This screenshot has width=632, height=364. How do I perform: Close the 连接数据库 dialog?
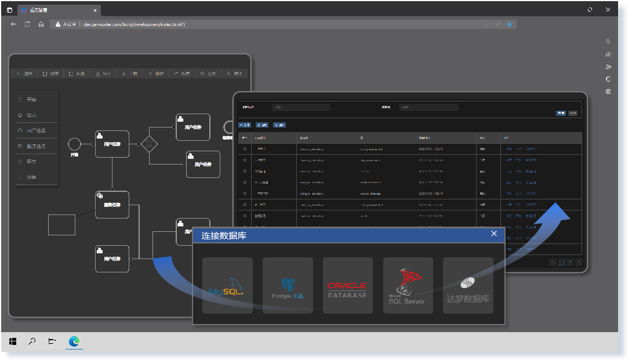pyautogui.click(x=494, y=234)
